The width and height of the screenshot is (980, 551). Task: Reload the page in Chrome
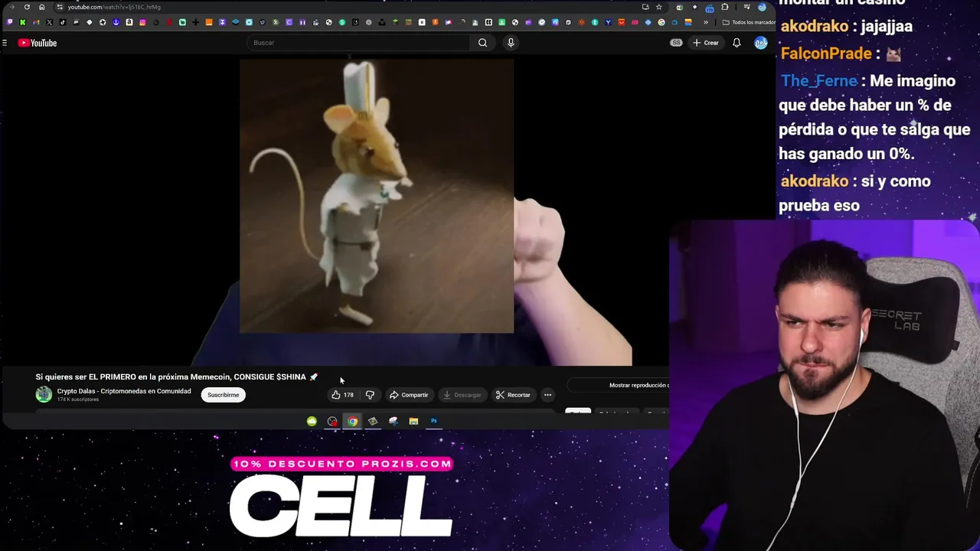tap(27, 7)
